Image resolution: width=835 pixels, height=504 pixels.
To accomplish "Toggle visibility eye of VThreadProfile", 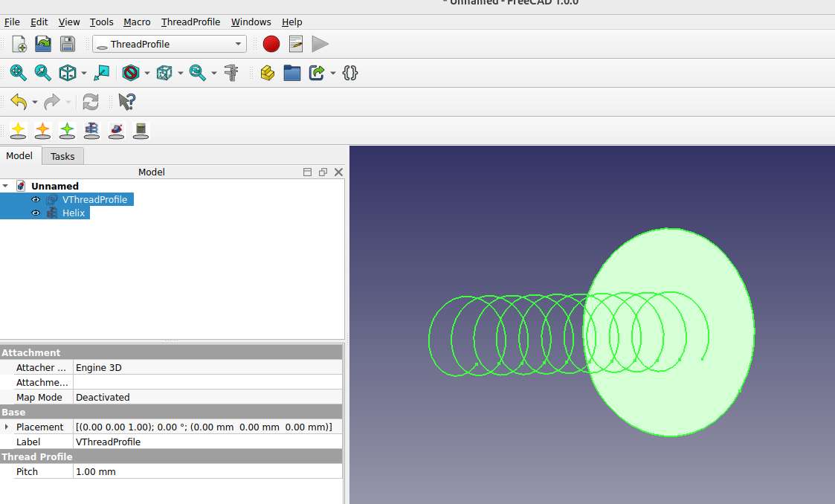I will click(x=36, y=199).
